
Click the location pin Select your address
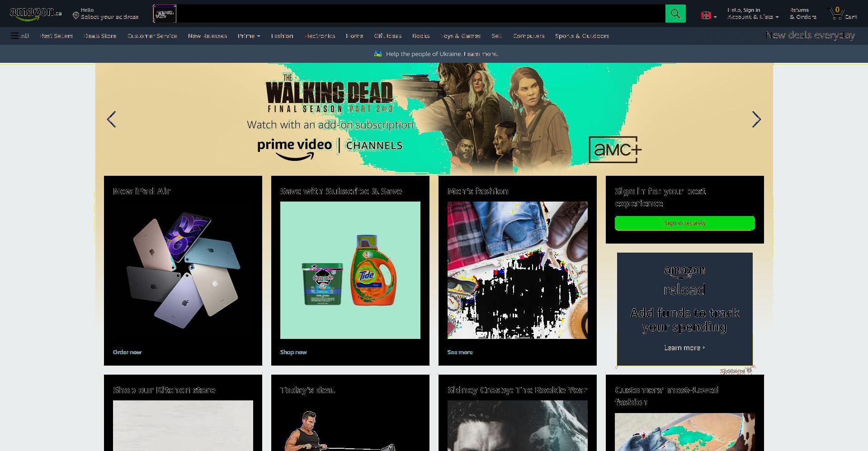click(x=106, y=14)
